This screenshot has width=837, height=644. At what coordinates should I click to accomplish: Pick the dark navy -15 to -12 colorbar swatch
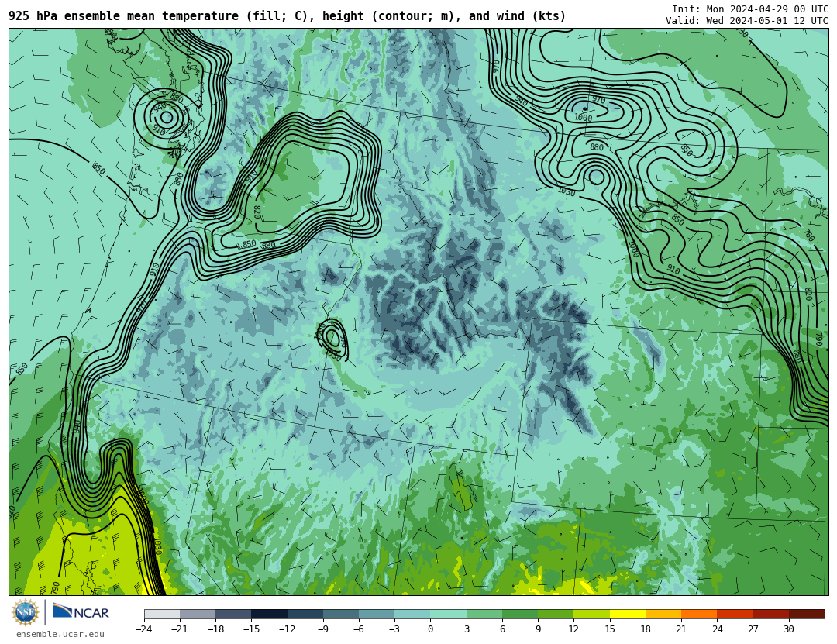coord(269,614)
